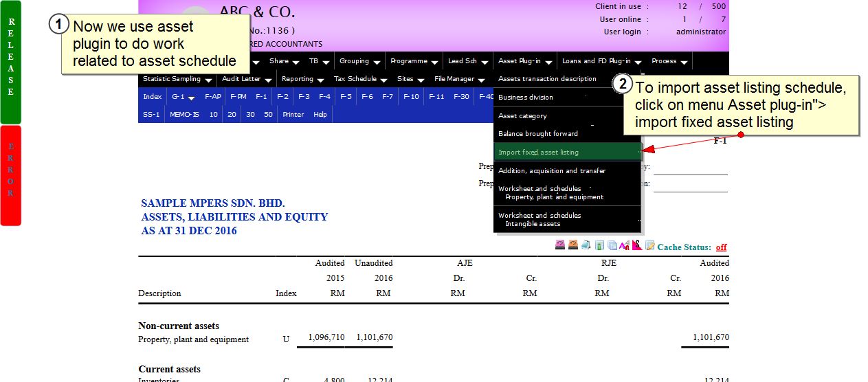This screenshot has height=382, width=868.
Task: Click the red ERROR side button
Action: [x=11, y=175]
